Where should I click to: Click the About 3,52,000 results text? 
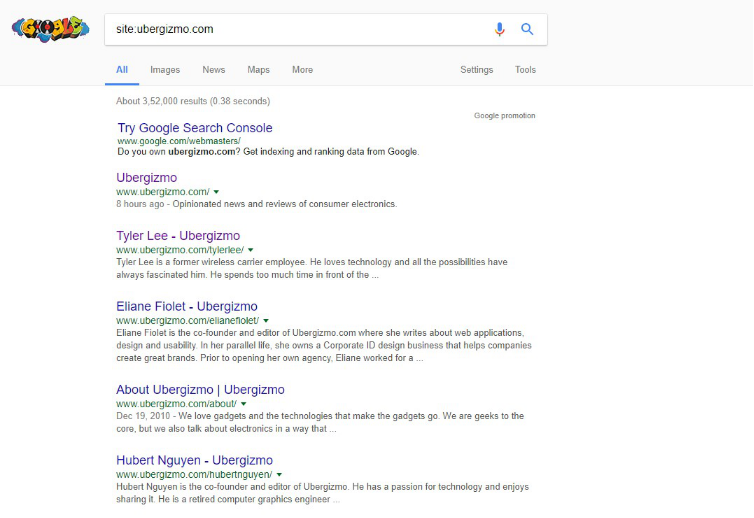tap(193, 101)
